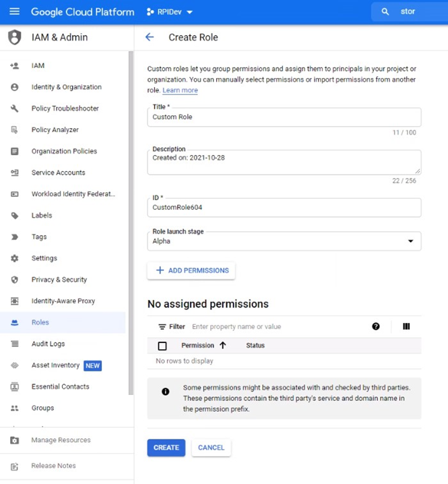The image size is (448, 484).
Task: Click the search magnifier icon
Action: pos(385,11)
